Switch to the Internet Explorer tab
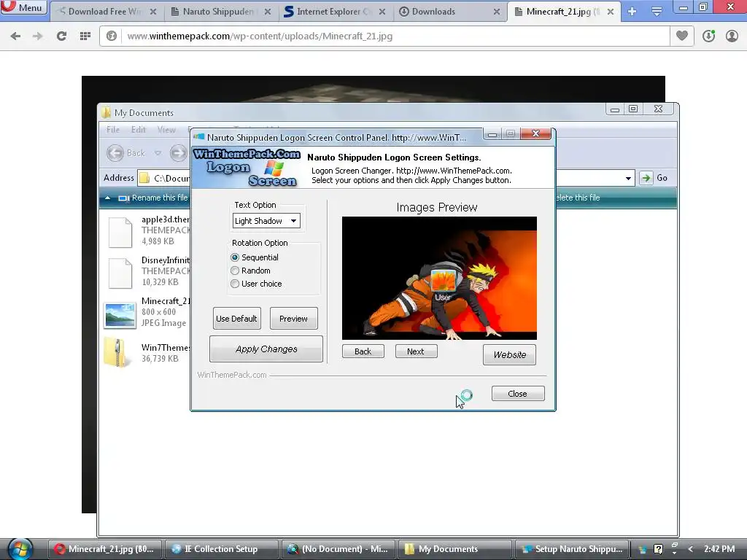Viewport: 747px width, 560px height. 334,12
